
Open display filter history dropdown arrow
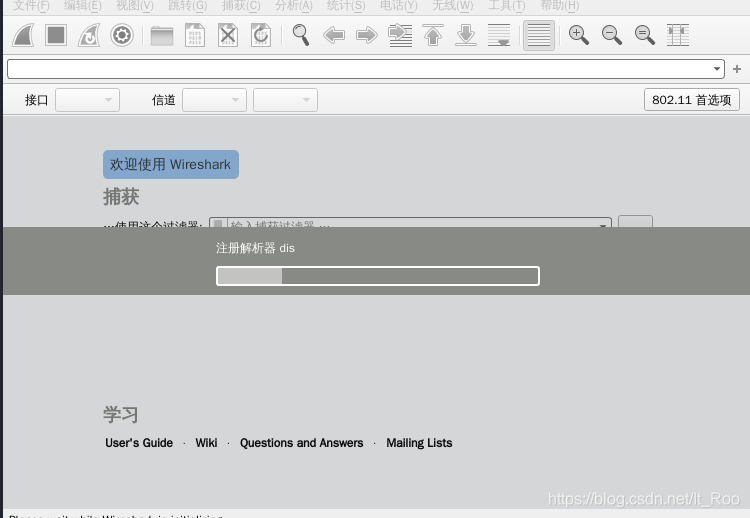(717, 69)
